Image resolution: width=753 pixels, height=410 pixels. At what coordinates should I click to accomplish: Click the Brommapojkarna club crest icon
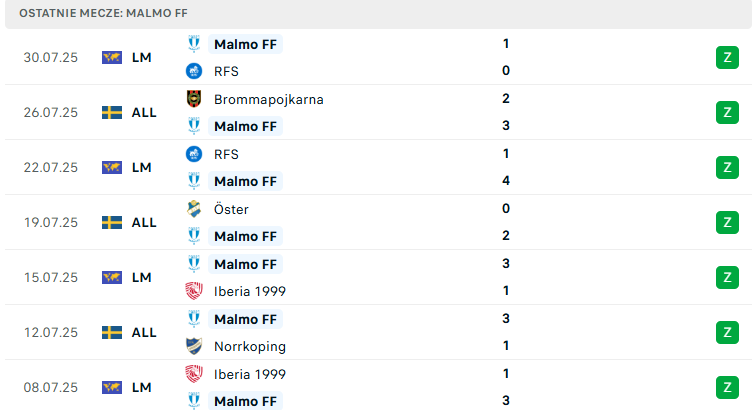click(x=194, y=99)
